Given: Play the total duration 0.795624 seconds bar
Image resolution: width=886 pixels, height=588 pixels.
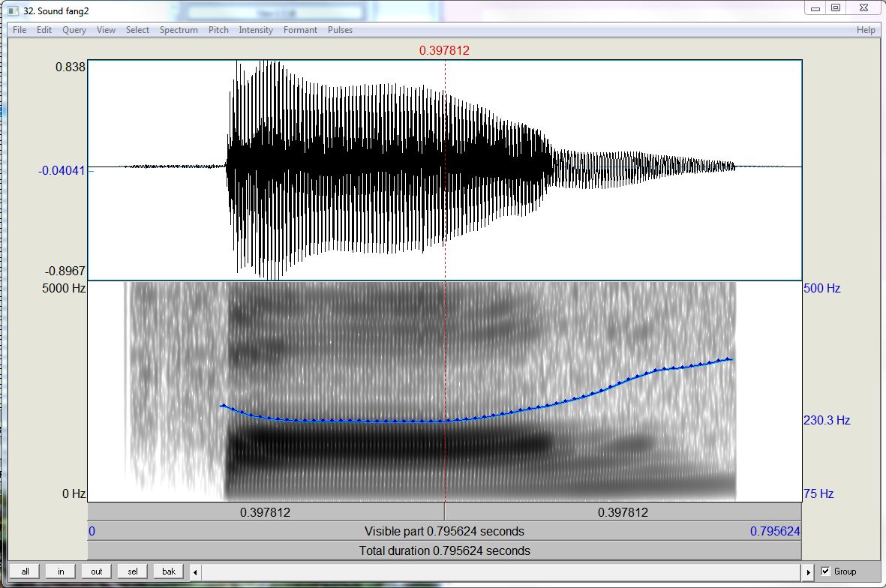Looking at the screenshot, I should point(445,550).
